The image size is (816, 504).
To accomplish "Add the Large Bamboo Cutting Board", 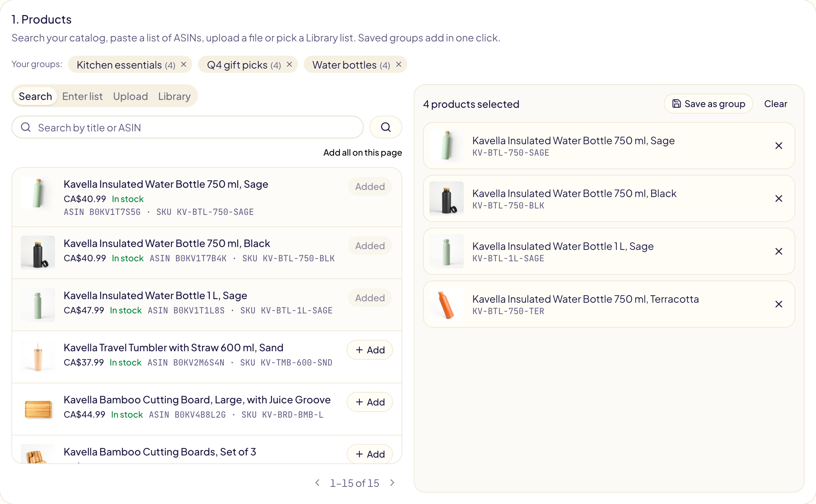I will click(x=370, y=402).
